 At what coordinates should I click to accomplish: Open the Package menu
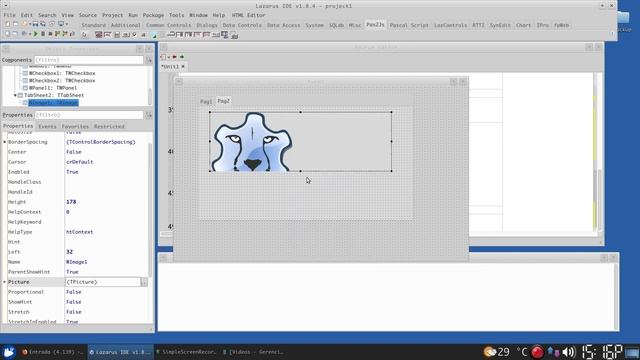pos(153,15)
